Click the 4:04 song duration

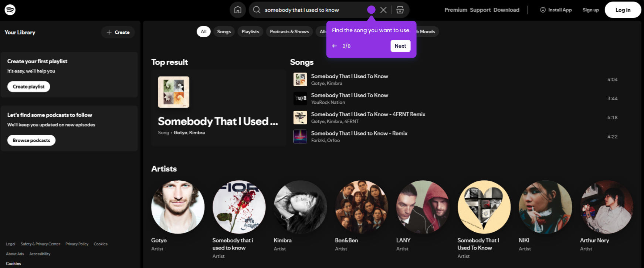click(x=612, y=80)
